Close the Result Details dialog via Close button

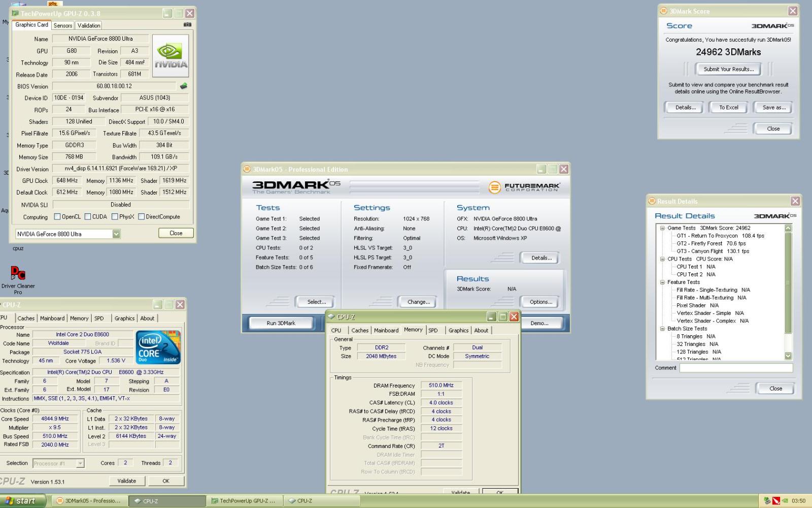click(x=775, y=389)
